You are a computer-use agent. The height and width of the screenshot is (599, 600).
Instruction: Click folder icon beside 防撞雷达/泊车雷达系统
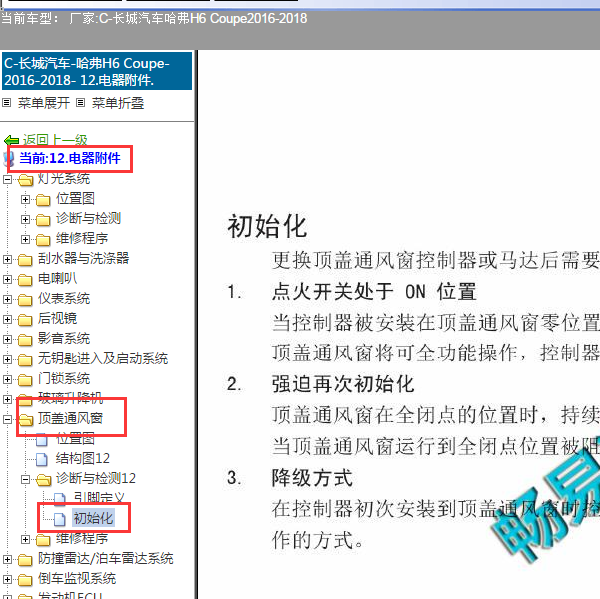(25, 560)
